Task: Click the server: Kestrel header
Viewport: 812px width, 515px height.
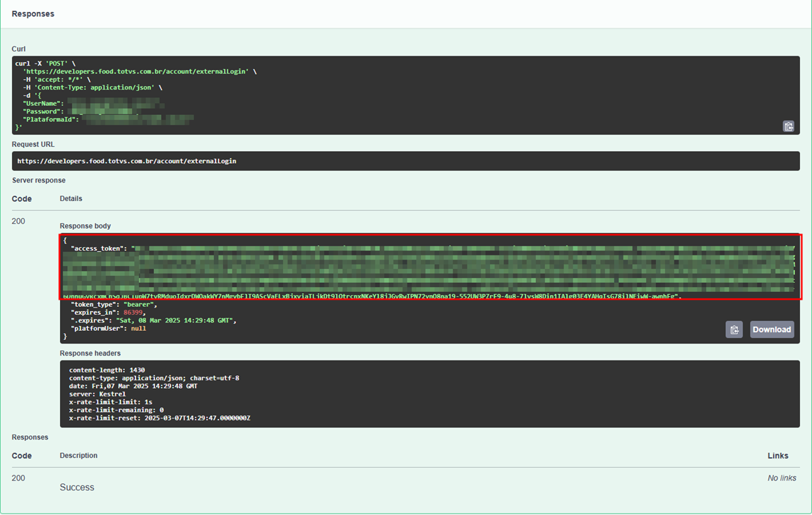Action: pos(97,394)
